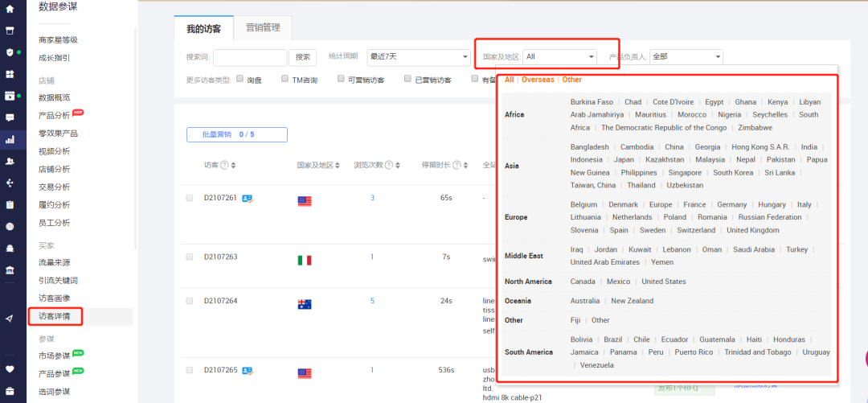The image size is (868, 403).
Task: Click help icon beside 浏览次数 column header
Action: click(389, 165)
